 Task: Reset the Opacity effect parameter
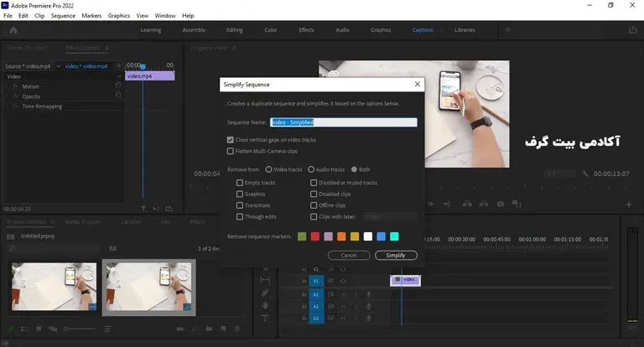pos(118,95)
